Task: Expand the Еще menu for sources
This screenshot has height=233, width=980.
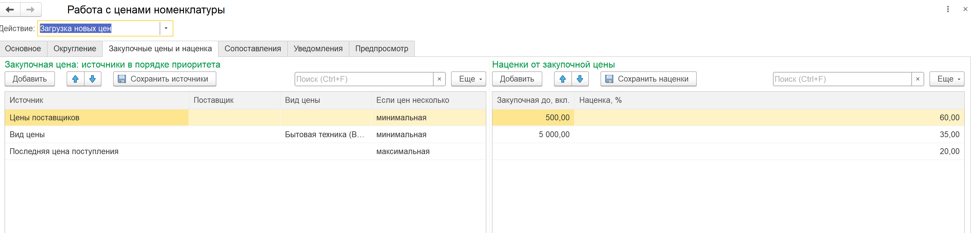Action: [x=468, y=79]
